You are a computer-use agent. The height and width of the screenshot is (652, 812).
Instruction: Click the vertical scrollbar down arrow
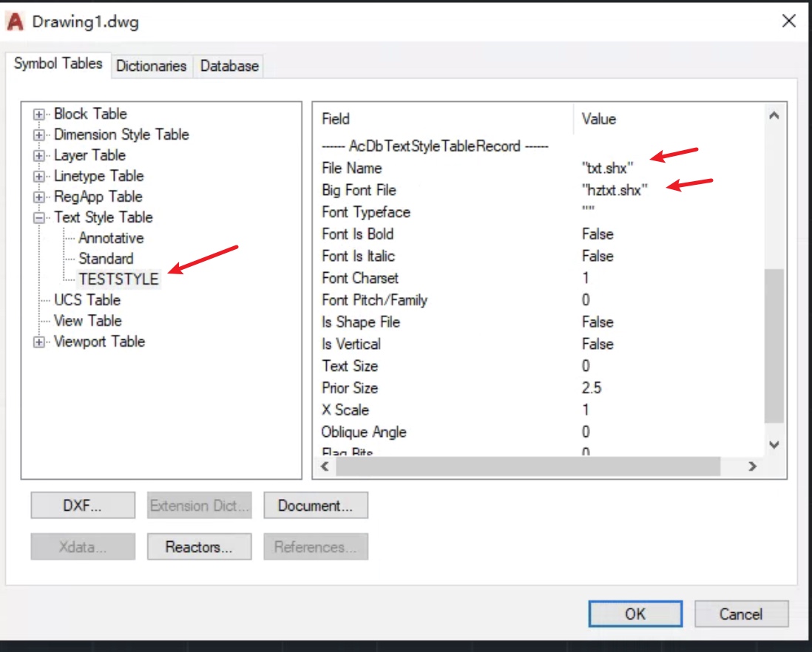pyautogui.click(x=774, y=444)
